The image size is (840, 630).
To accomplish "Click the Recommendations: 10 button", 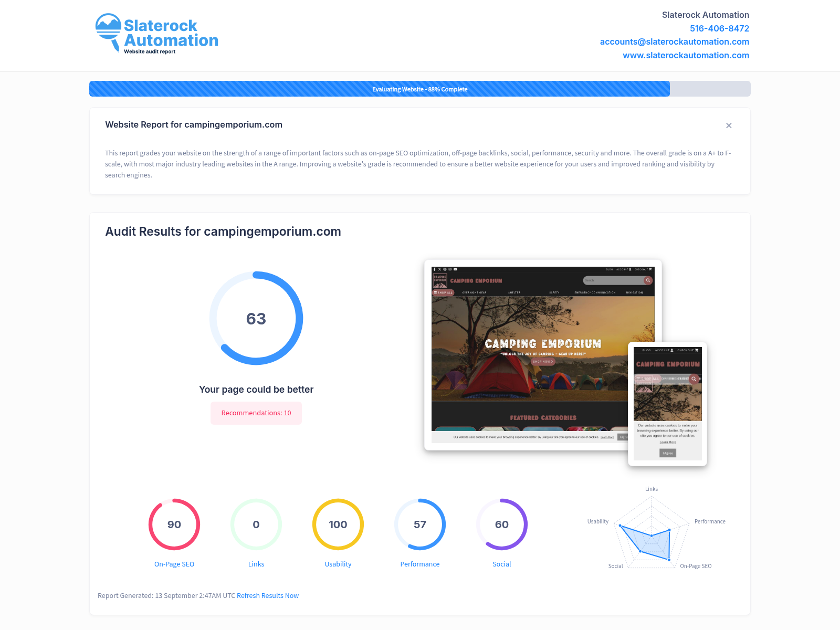I will [x=256, y=413].
